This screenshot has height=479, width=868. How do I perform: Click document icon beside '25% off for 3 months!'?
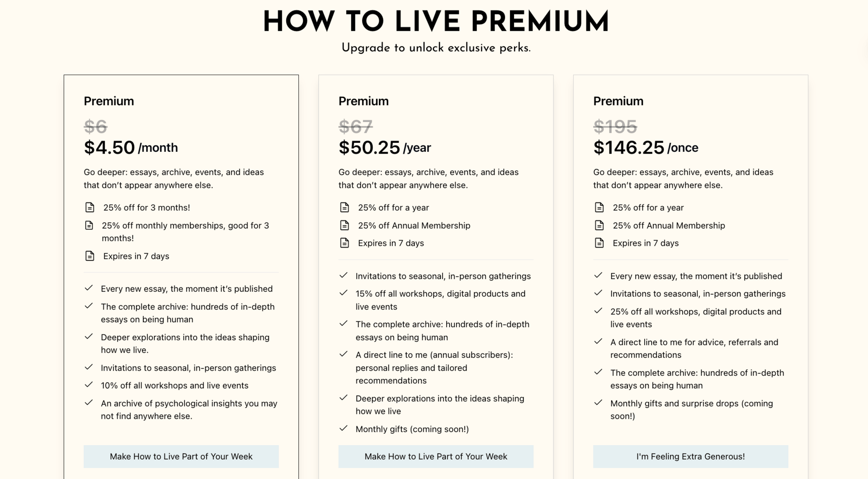pos(90,207)
